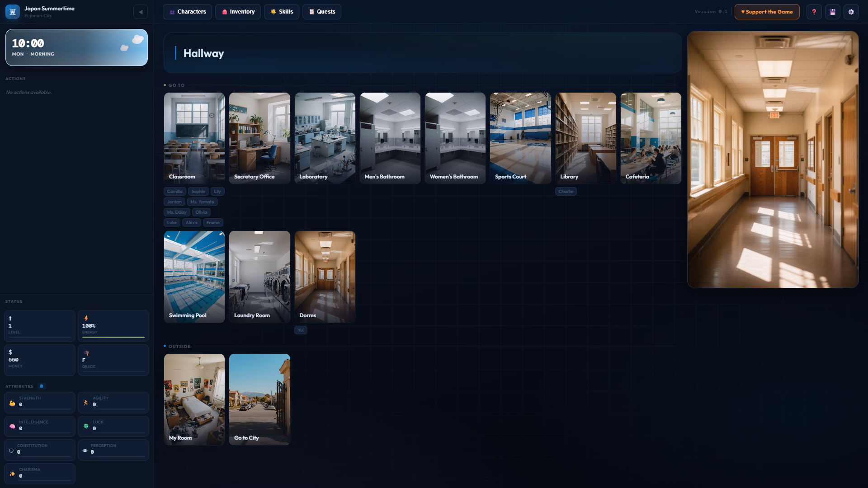868x488 pixels.
Task: Click the time and weather widget
Action: coord(76,47)
